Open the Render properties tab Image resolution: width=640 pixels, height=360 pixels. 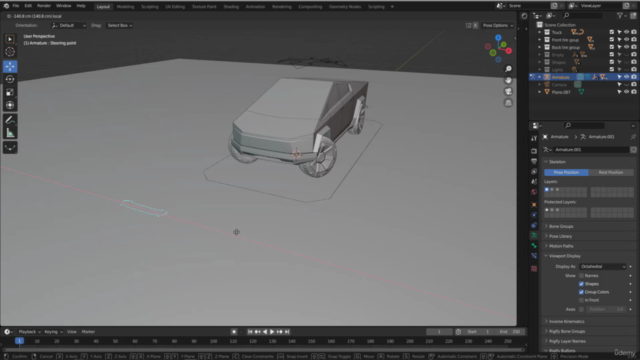[x=534, y=151]
